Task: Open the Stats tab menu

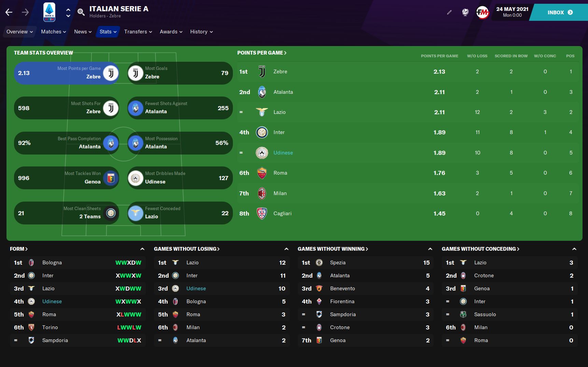Action: point(108,32)
